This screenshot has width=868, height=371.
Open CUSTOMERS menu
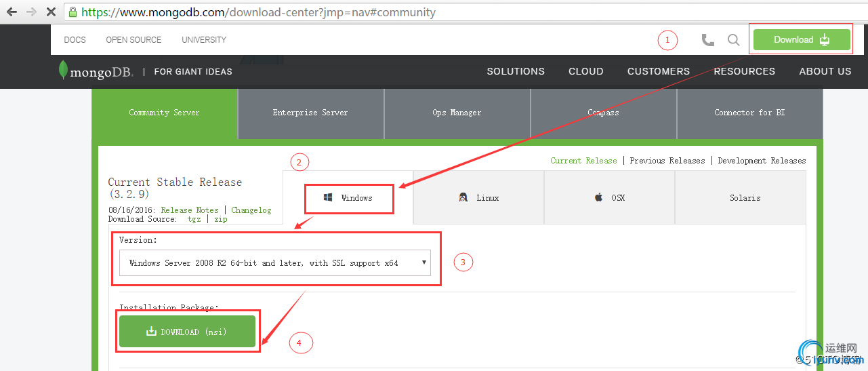click(659, 71)
